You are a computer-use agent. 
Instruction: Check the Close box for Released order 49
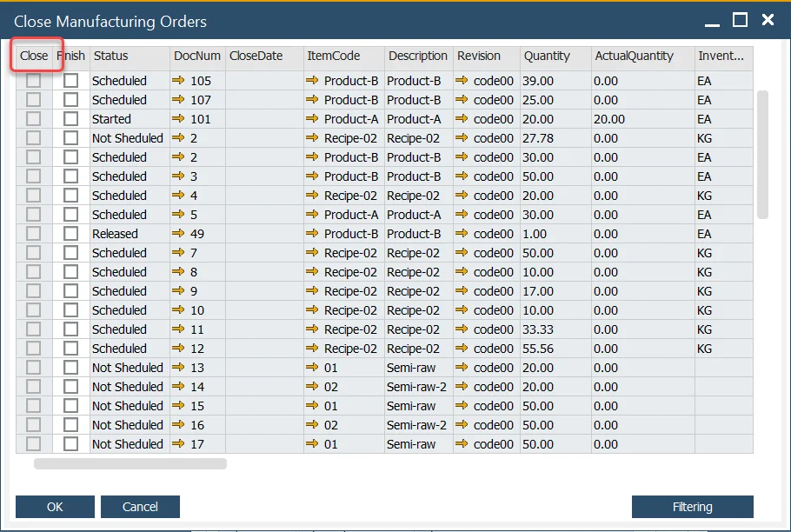click(x=32, y=233)
